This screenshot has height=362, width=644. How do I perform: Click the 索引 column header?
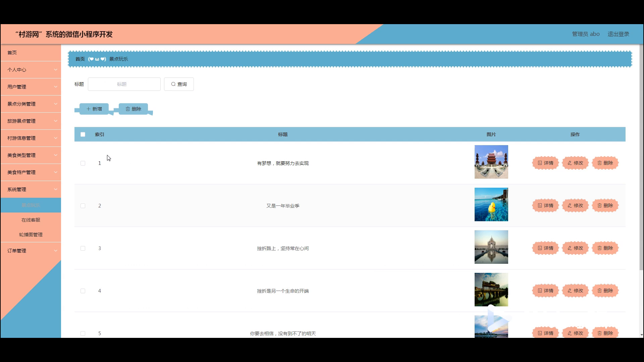point(100,134)
